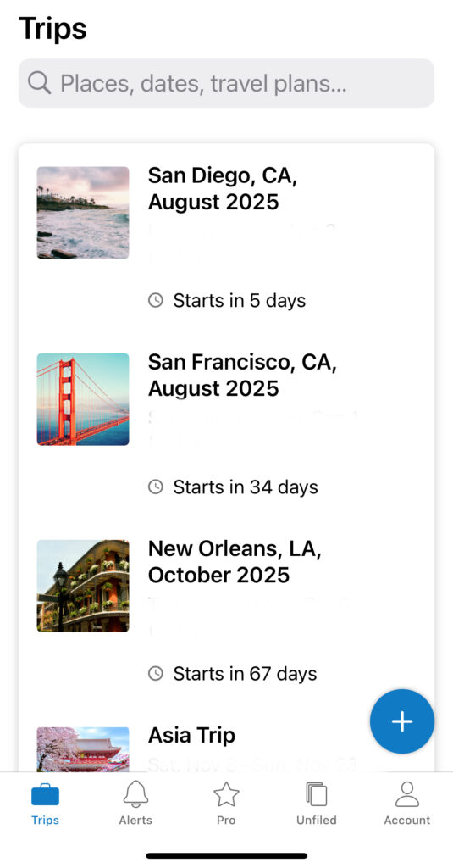Open the Alerts bell icon

(x=135, y=794)
